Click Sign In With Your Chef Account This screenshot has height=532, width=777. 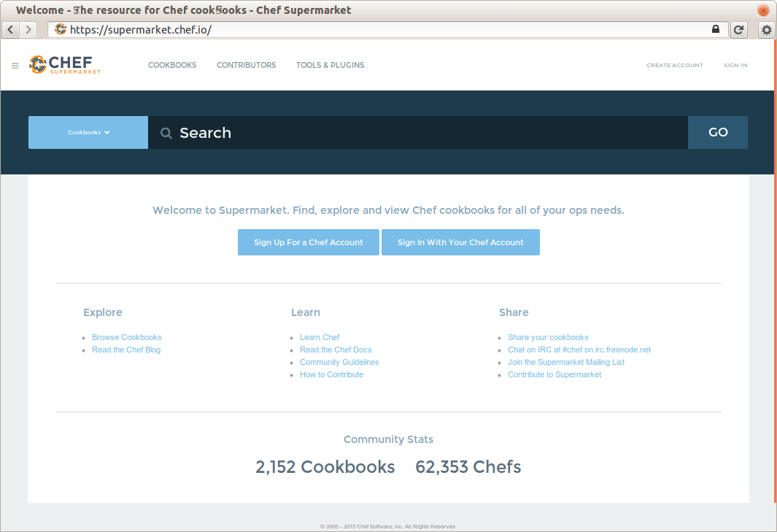pos(460,242)
